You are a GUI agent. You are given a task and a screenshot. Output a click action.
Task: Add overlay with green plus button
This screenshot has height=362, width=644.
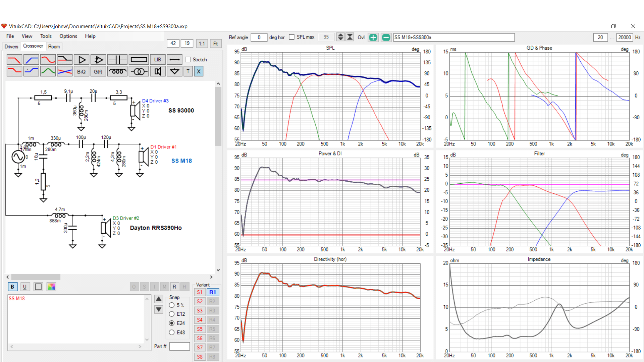373,37
